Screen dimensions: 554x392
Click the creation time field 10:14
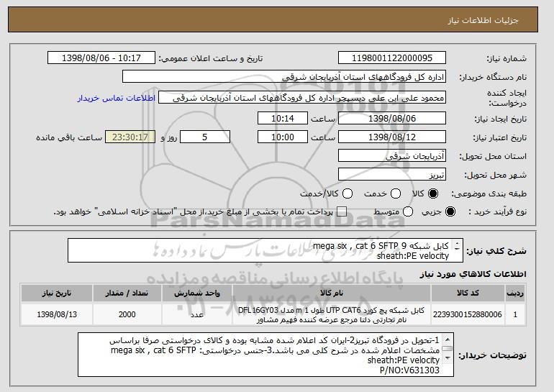283,118
